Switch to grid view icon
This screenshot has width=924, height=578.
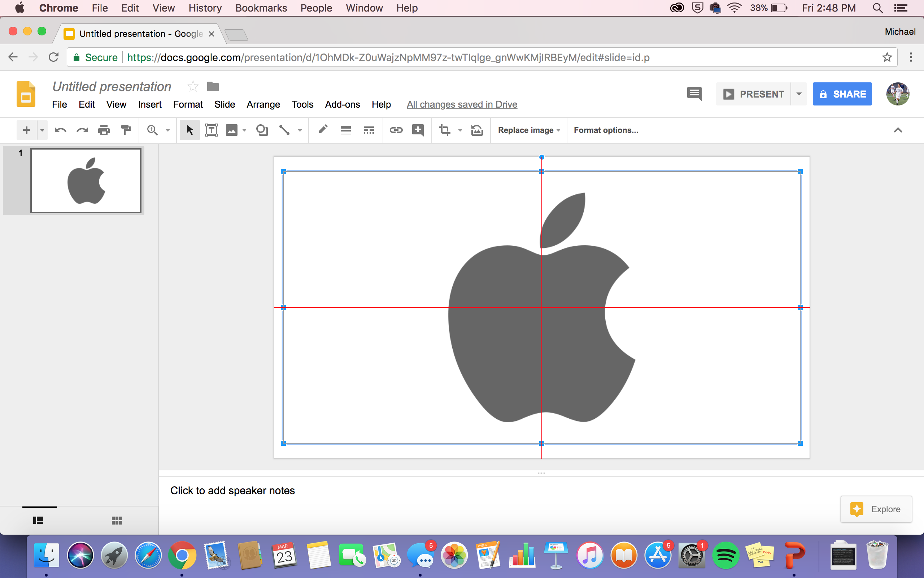(x=117, y=520)
